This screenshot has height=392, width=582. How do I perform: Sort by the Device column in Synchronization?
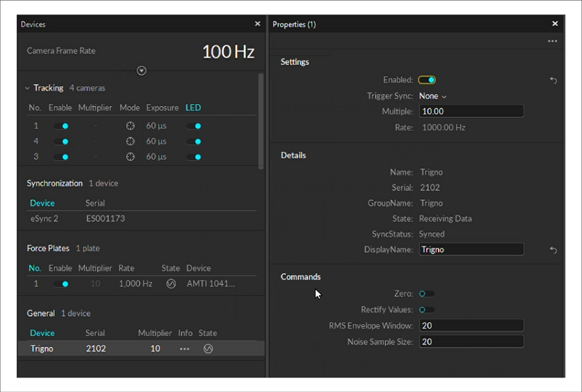(x=42, y=203)
